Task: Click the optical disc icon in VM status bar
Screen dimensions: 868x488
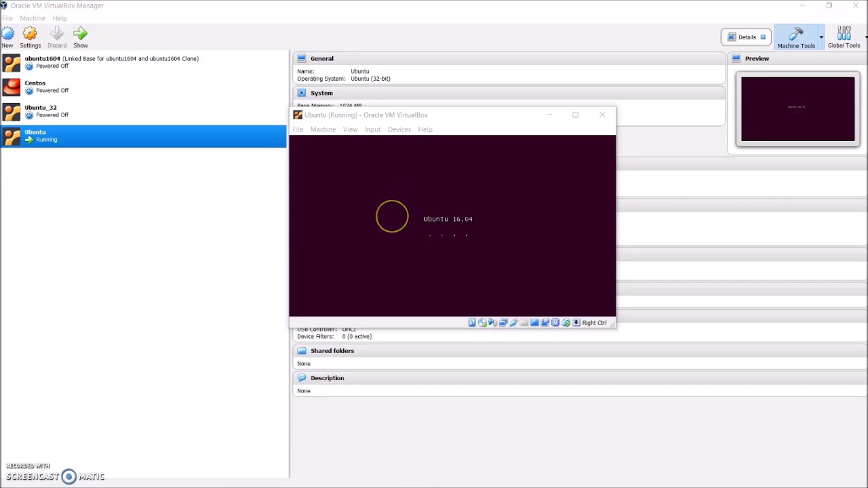Action: pos(482,323)
